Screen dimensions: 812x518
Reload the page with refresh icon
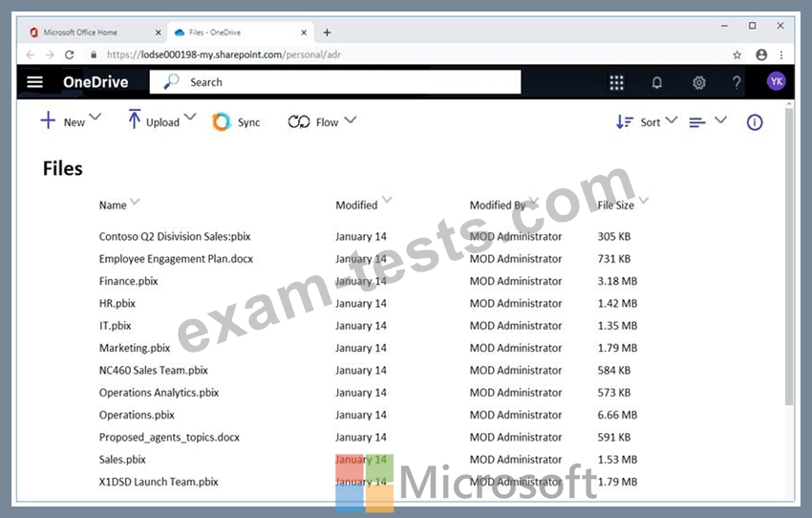(x=70, y=54)
